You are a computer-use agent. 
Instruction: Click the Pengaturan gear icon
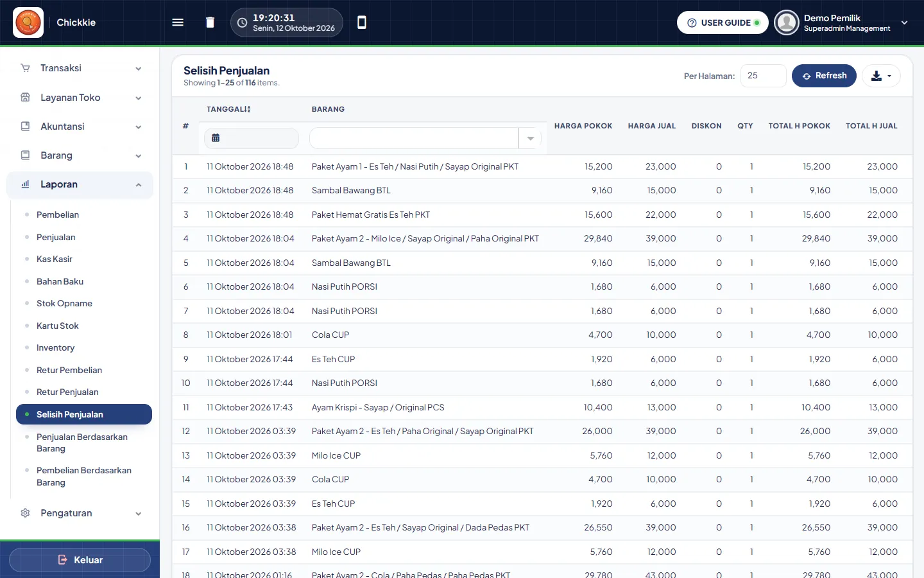[25, 513]
